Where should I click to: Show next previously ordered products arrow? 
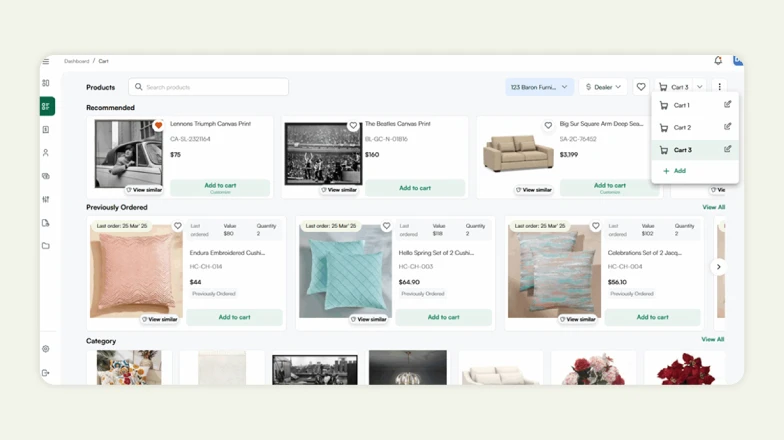pos(718,266)
